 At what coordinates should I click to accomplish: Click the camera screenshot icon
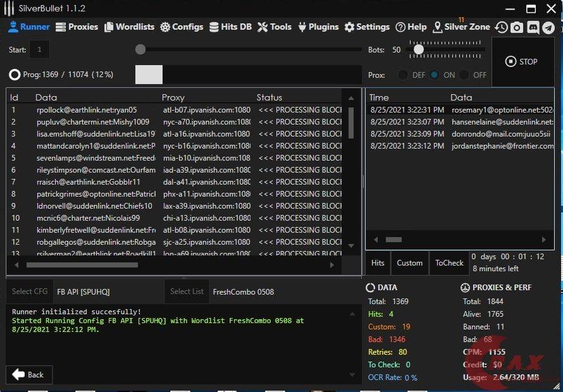(x=517, y=28)
